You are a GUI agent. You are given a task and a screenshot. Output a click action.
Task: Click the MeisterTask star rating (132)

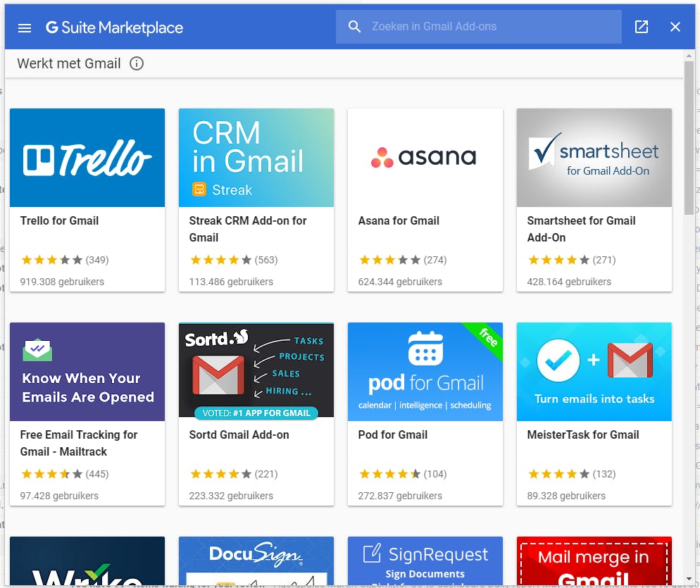tap(571, 474)
